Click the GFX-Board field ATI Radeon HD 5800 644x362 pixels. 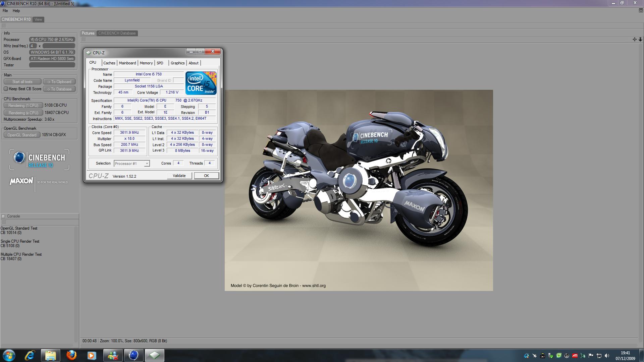pyautogui.click(x=52, y=59)
